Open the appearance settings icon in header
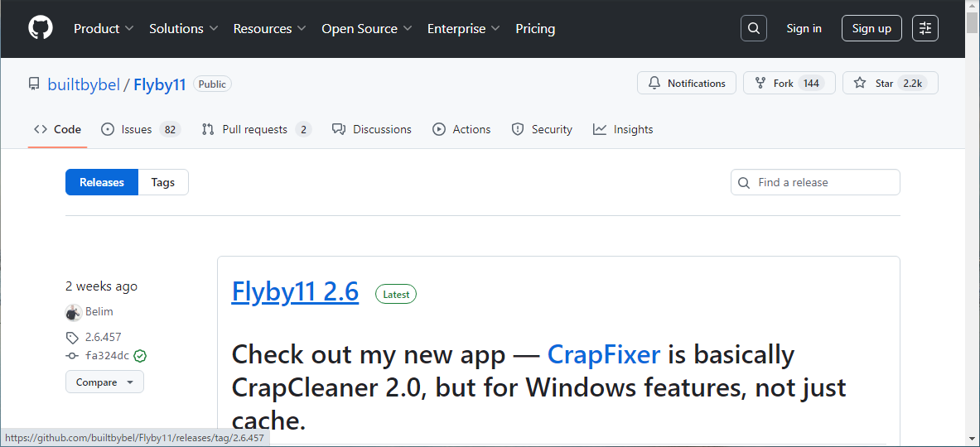 (x=925, y=28)
